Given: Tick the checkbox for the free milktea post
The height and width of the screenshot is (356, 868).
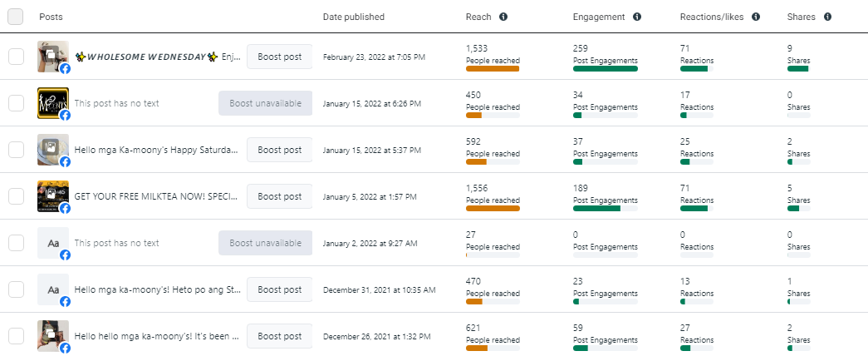Looking at the screenshot, I should click(16, 196).
